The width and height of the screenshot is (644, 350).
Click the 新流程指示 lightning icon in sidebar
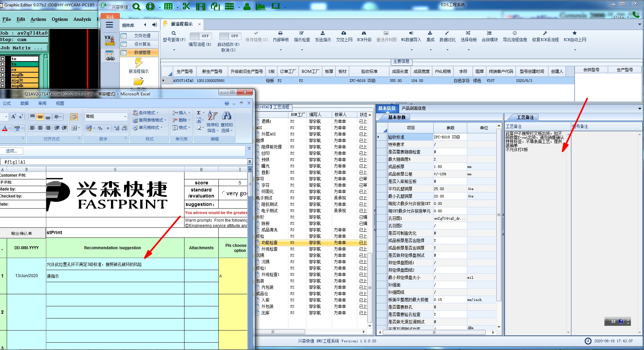139,63
